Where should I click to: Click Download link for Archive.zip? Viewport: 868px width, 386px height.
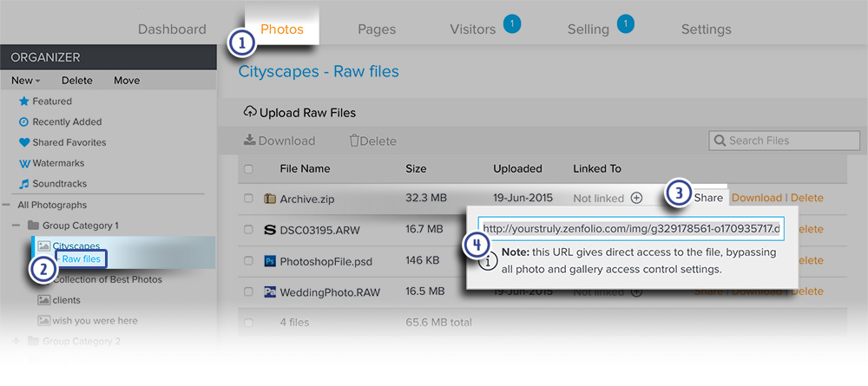click(757, 198)
